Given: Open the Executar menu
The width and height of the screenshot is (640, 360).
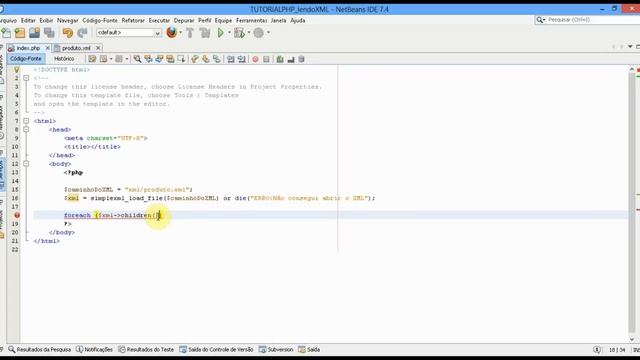Looking at the screenshot, I should coord(159,20).
